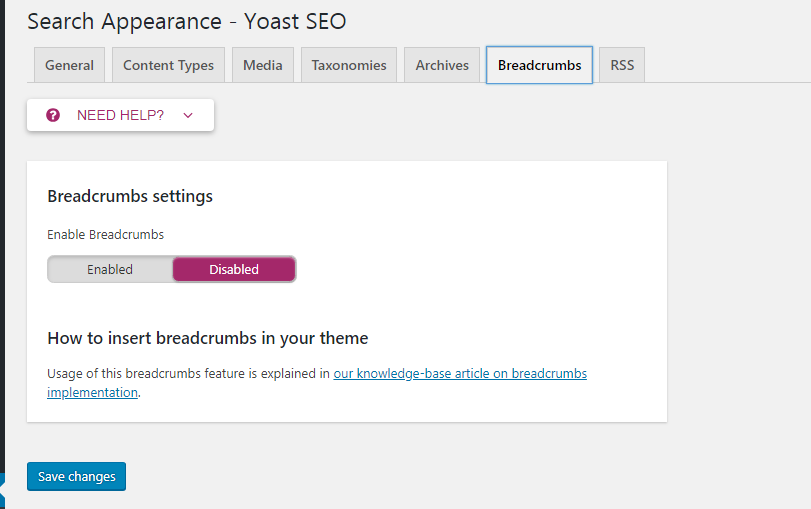Switch to the RSS tab
The width and height of the screenshot is (811, 509).
click(622, 65)
